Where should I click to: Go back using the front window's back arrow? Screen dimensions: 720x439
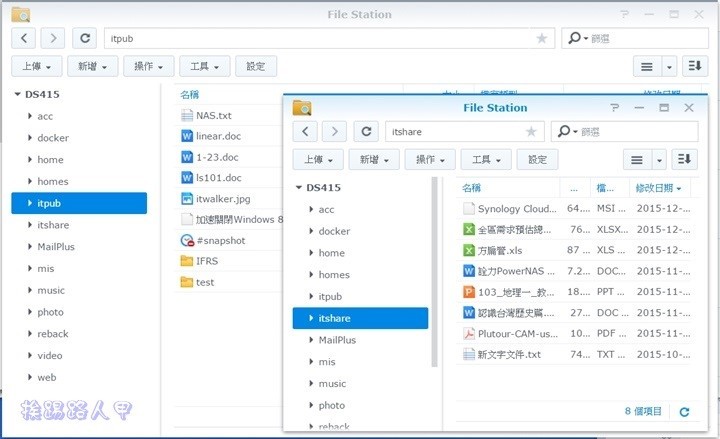tap(305, 131)
